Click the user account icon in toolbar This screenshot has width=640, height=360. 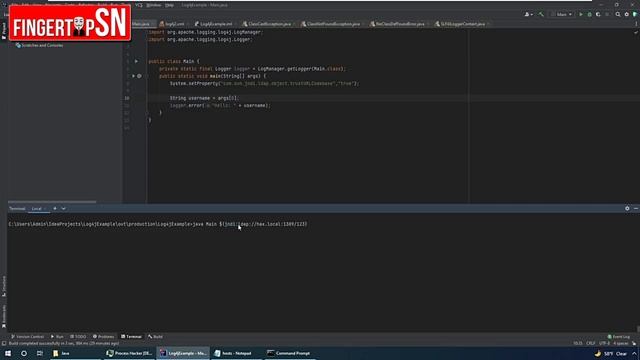click(x=528, y=14)
